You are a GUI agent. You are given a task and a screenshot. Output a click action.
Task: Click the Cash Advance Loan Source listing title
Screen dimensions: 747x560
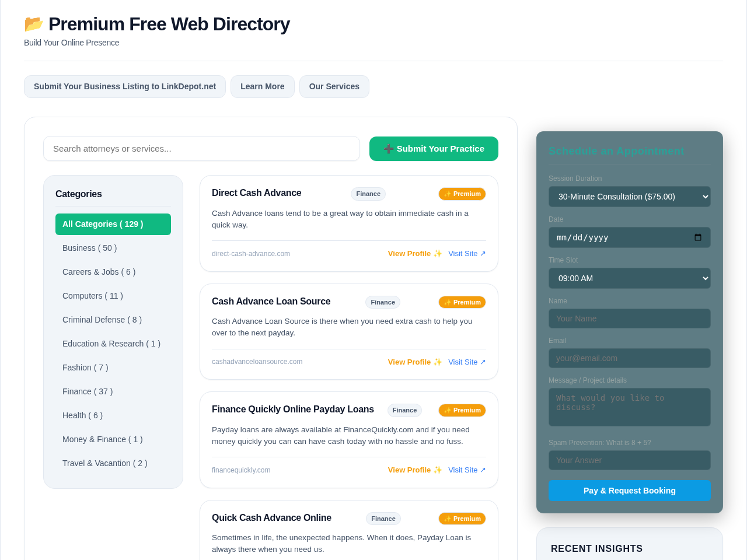pyautogui.click(x=271, y=302)
